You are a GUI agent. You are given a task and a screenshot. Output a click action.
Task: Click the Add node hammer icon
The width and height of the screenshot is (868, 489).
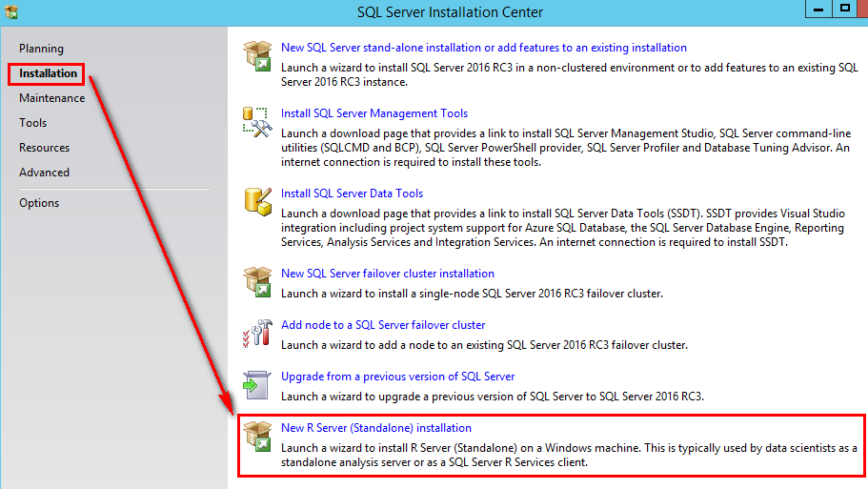pyautogui.click(x=257, y=334)
